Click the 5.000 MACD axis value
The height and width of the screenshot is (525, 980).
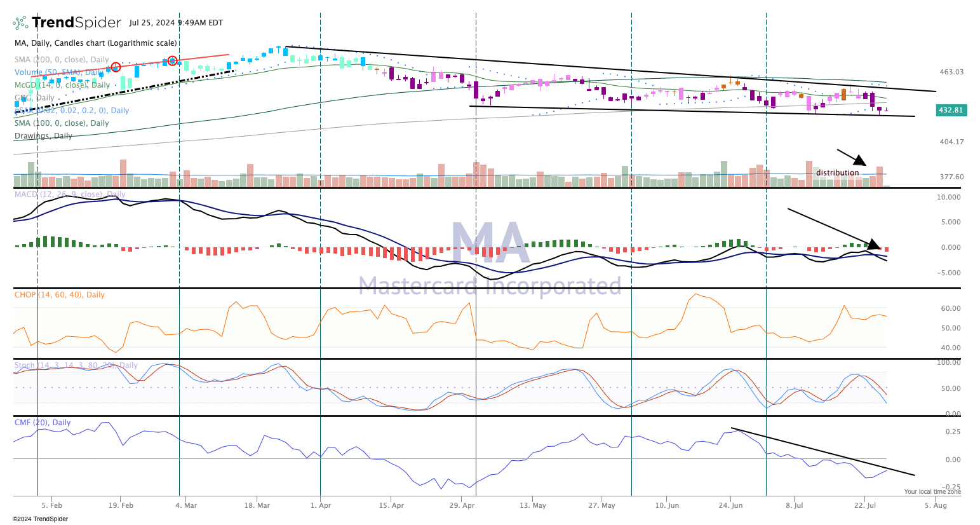(951, 222)
